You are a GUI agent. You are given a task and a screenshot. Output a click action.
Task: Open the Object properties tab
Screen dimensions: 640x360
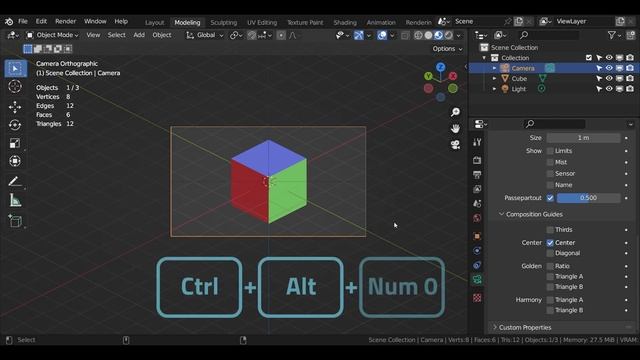coord(477,236)
